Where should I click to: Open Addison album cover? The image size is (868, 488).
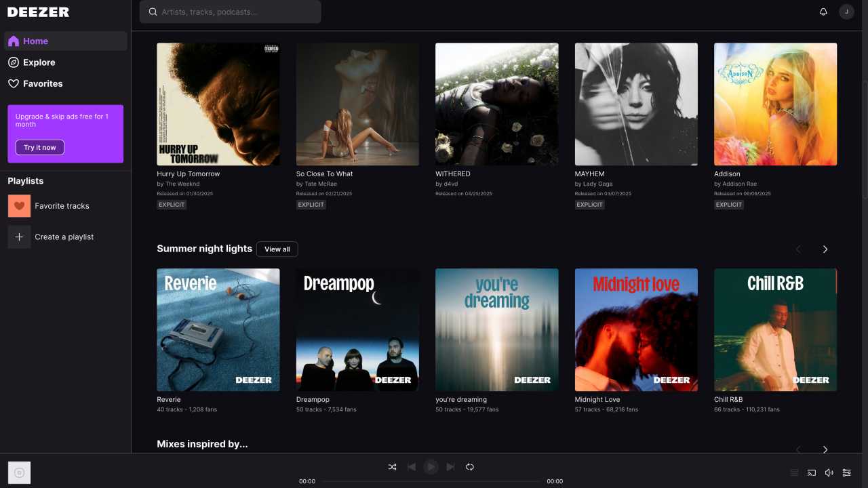776,104
